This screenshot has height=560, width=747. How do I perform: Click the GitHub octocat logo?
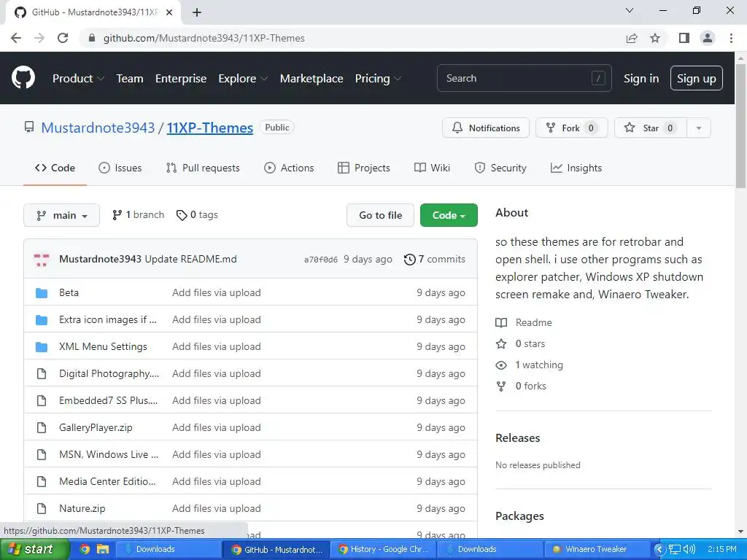pyautogui.click(x=23, y=77)
